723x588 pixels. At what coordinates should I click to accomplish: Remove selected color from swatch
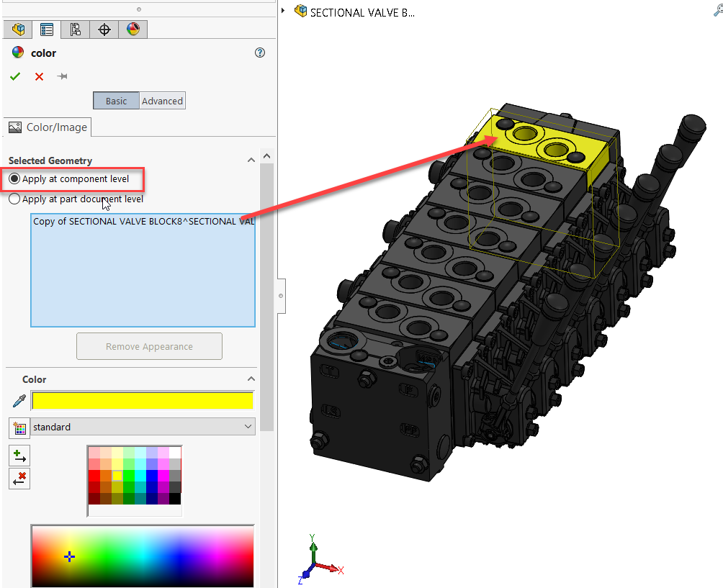(19, 479)
